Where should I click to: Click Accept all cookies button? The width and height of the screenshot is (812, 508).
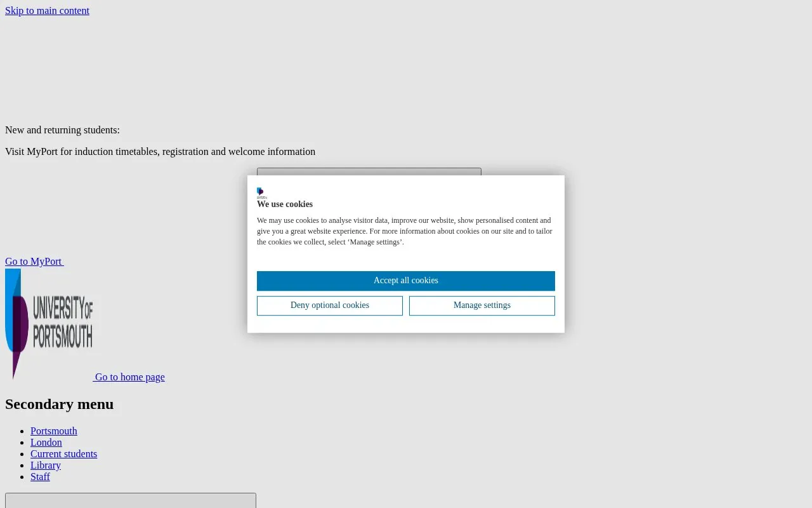(x=406, y=281)
